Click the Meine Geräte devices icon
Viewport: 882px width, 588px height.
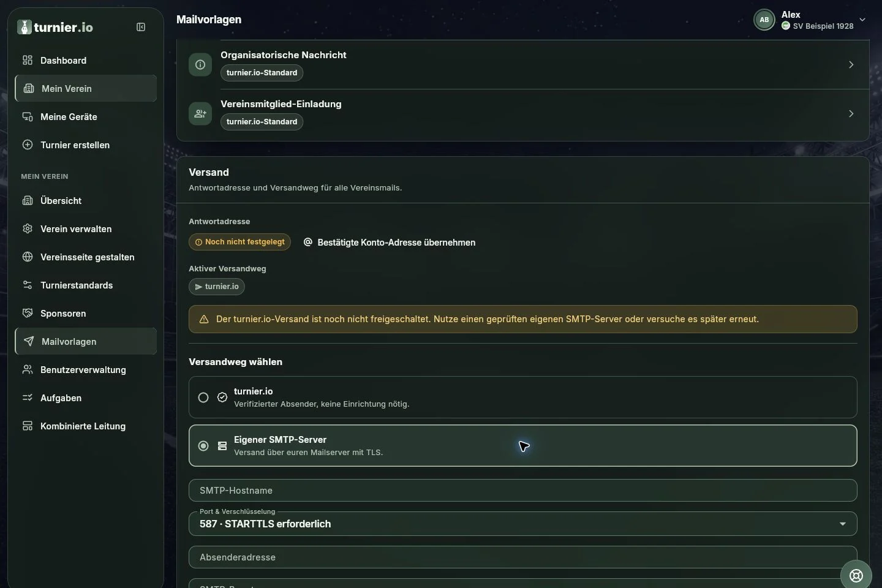[x=28, y=116]
